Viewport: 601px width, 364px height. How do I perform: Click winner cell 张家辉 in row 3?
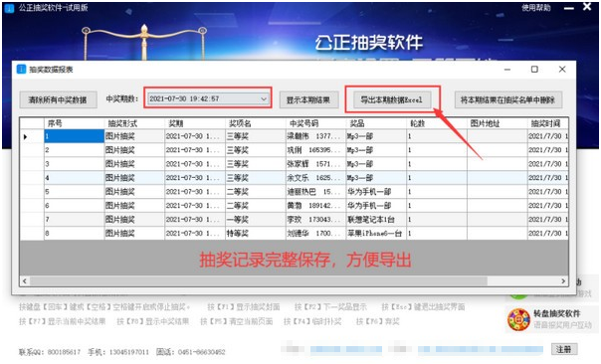tap(315, 164)
